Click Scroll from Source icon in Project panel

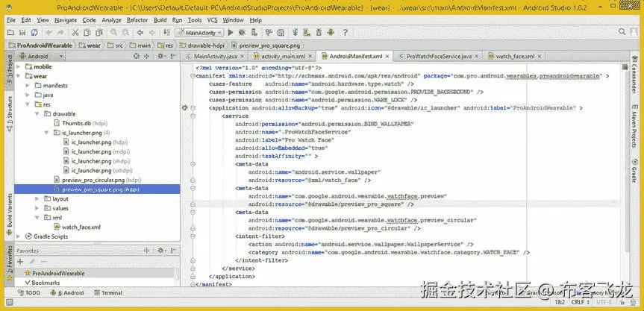137,56
